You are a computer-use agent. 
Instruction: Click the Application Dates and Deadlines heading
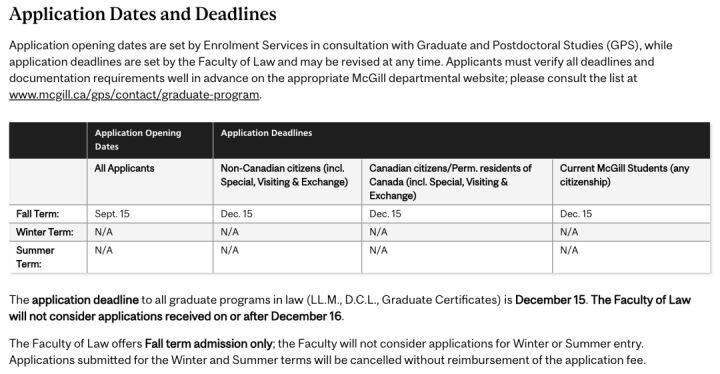point(143,14)
